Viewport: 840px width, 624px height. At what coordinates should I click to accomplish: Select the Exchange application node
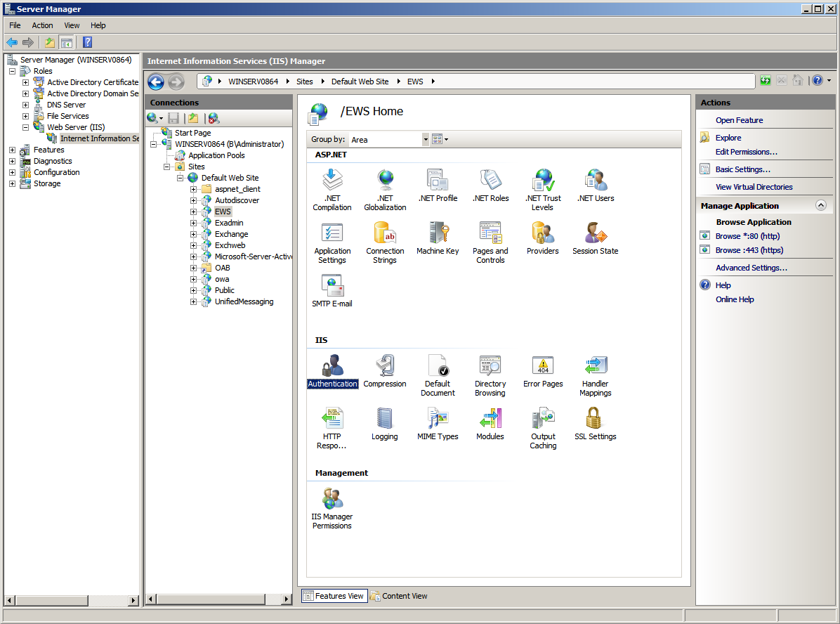point(232,234)
